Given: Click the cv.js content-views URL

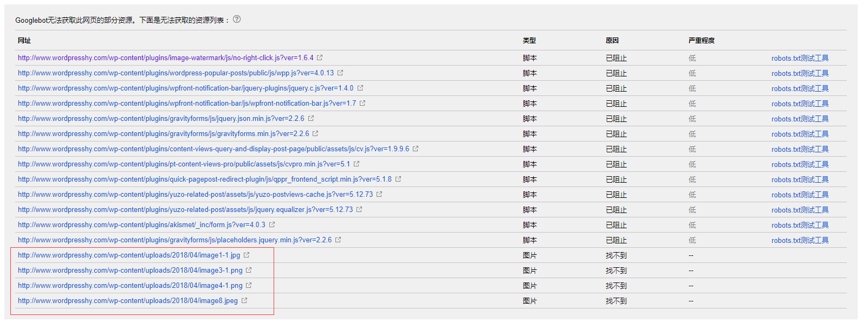Looking at the screenshot, I should [x=213, y=149].
